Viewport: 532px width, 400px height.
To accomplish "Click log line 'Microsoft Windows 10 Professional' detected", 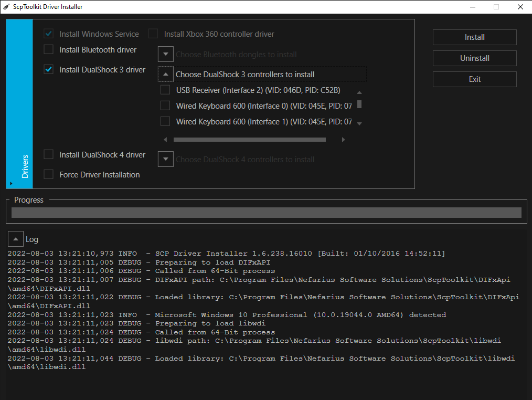I will click(x=227, y=315).
